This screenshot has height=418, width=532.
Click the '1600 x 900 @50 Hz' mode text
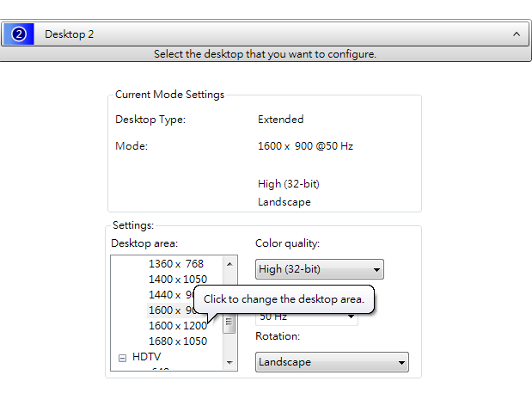[305, 146]
